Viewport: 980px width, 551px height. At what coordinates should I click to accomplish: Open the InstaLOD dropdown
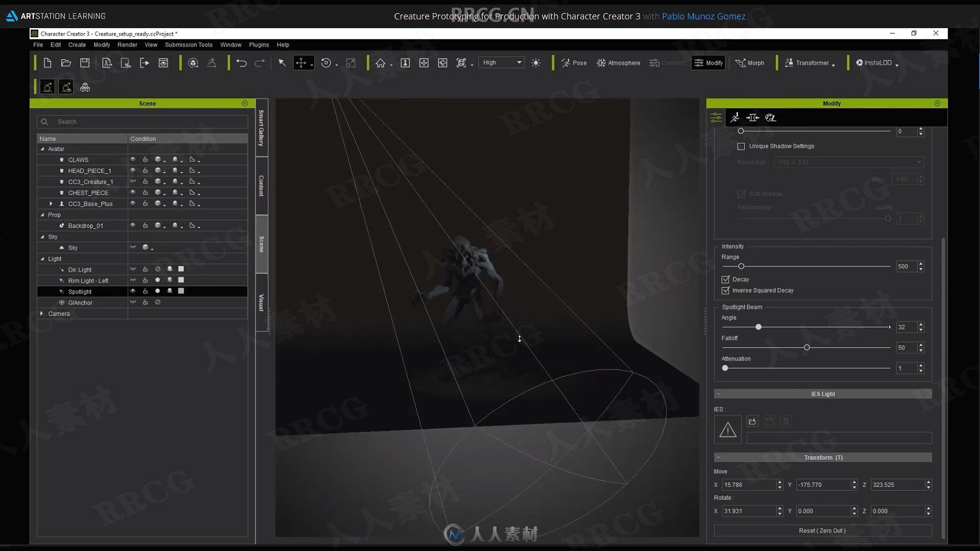tap(877, 63)
